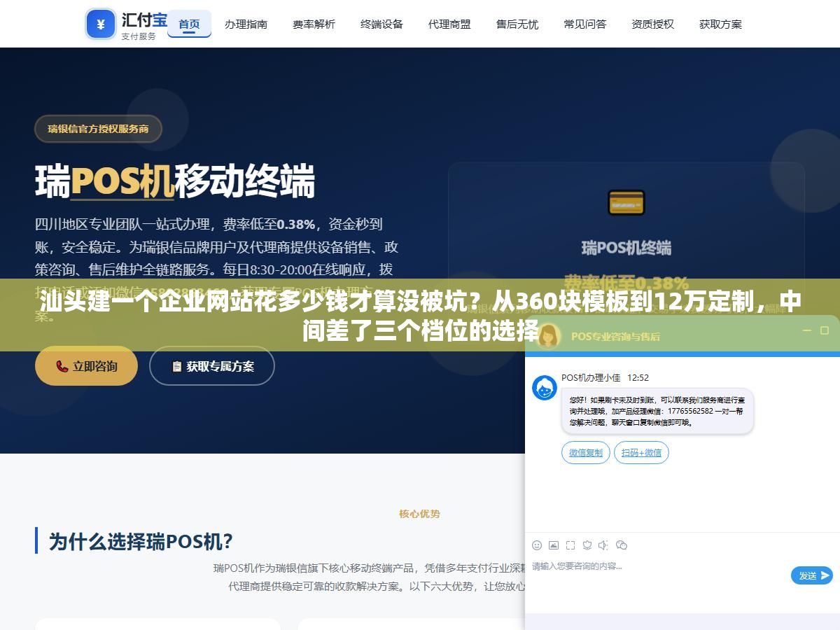Viewport: 840px width, 630px height.
Task: Click 获取方案 in the top nav
Action: point(720,24)
